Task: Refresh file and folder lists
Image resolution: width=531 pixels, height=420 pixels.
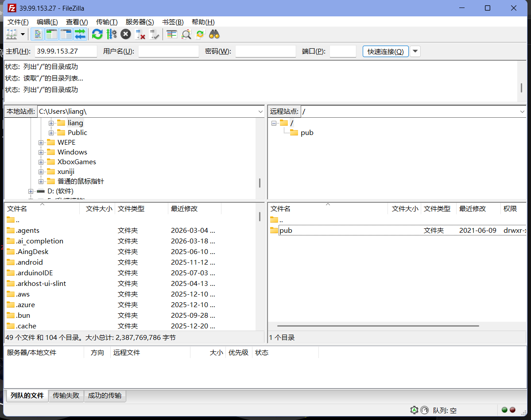Action: pos(97,34)
